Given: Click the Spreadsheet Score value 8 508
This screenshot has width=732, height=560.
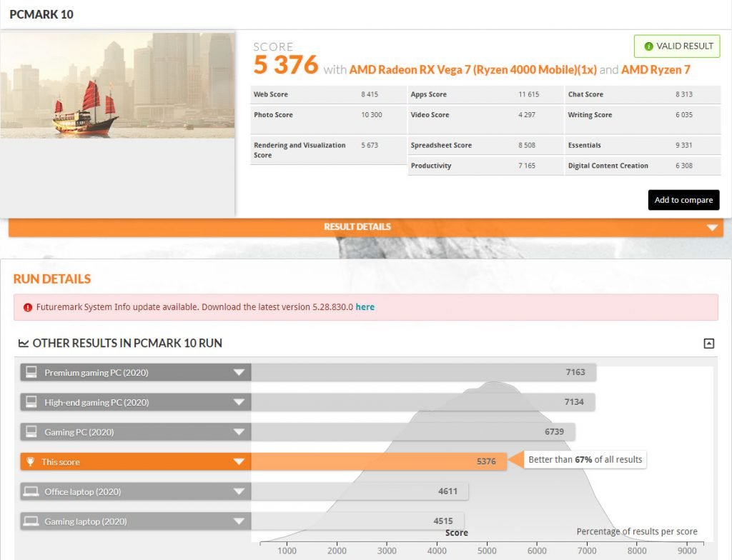Looking at the screenshot, I should pyautogui.click(x=527, y=145).
